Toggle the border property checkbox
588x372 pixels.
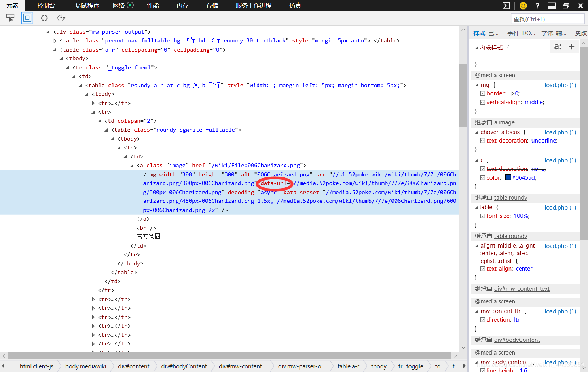pos(483,93)
